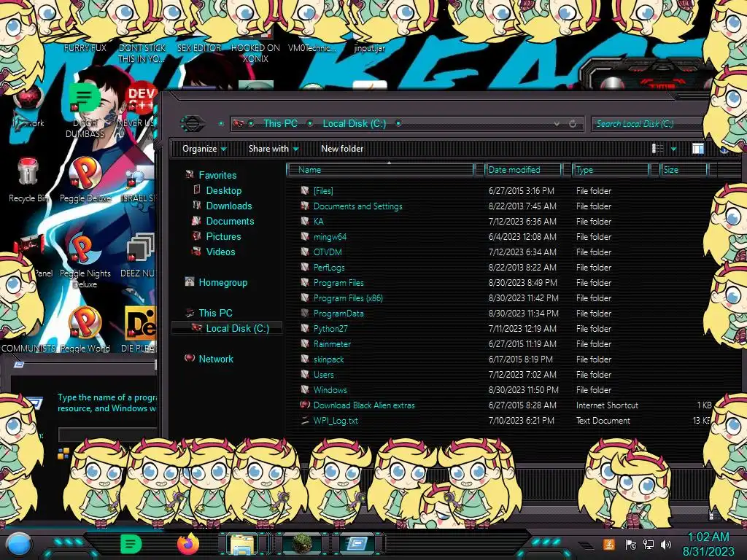747x560 pixels.
Task: Open Pictures in the navigation pane
Action: [223, 236]
